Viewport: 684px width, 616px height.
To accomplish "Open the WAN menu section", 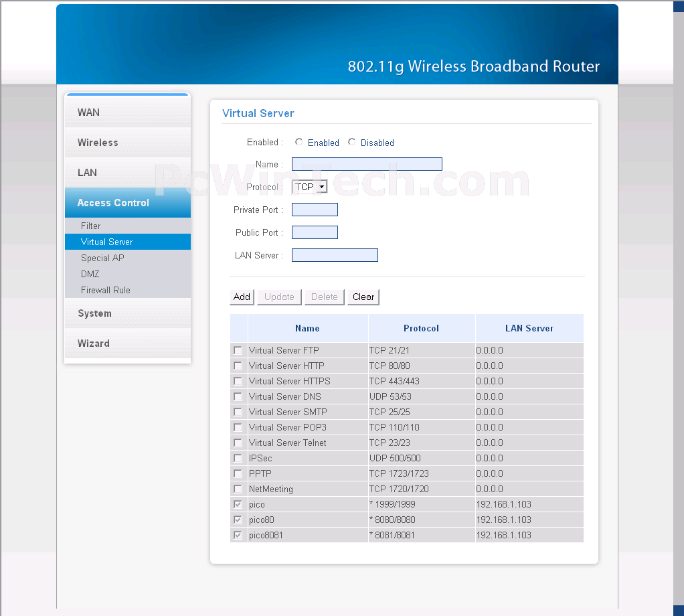I will click(127, 112).
